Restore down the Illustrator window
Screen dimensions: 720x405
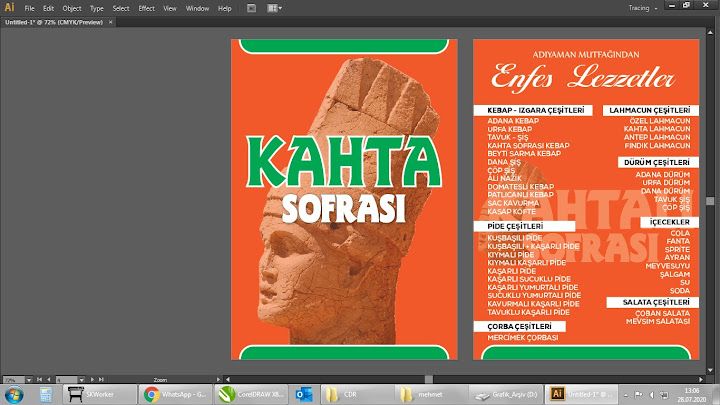(686, 5)
